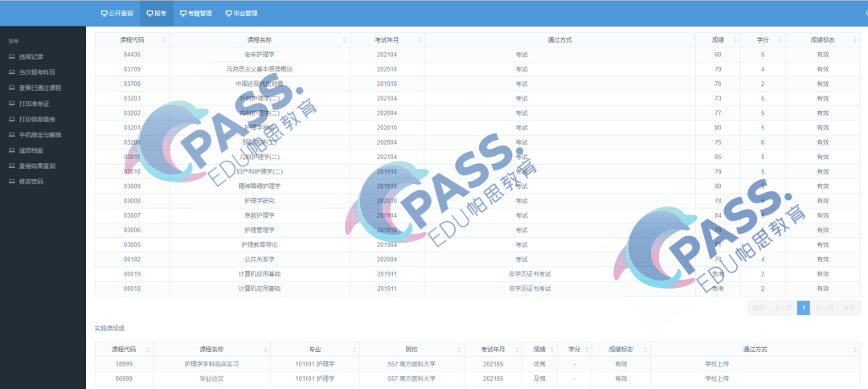Go to 查卷结果查询 in the sidebar
Image resolution: width=868 pixels, height=389 pixels.
click(37, 166)
